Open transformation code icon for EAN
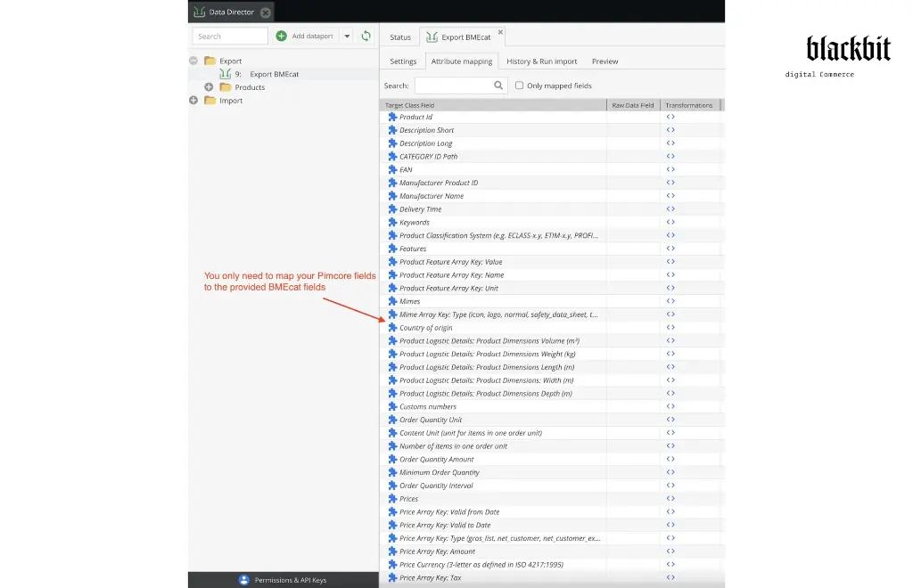 pos(670,170)
